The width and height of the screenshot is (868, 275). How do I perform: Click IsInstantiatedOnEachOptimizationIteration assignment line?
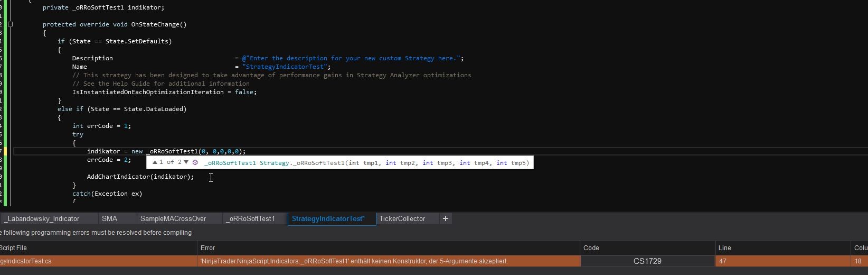tap(164, 92)
